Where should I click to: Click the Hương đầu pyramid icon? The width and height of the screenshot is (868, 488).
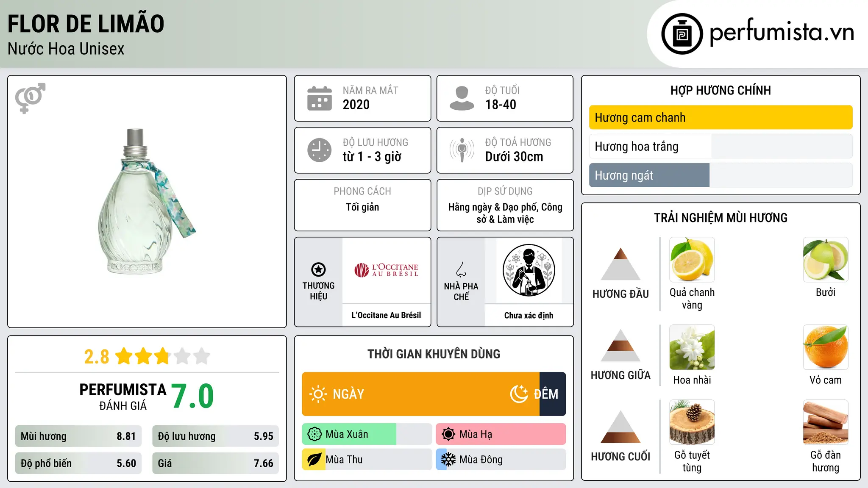620,264
